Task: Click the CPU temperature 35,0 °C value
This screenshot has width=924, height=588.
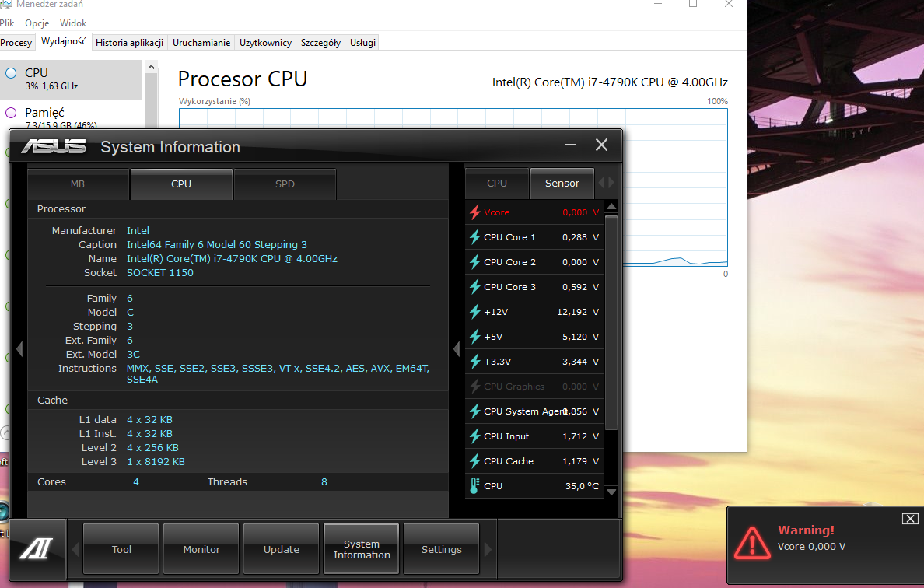Action: [583, 486]
